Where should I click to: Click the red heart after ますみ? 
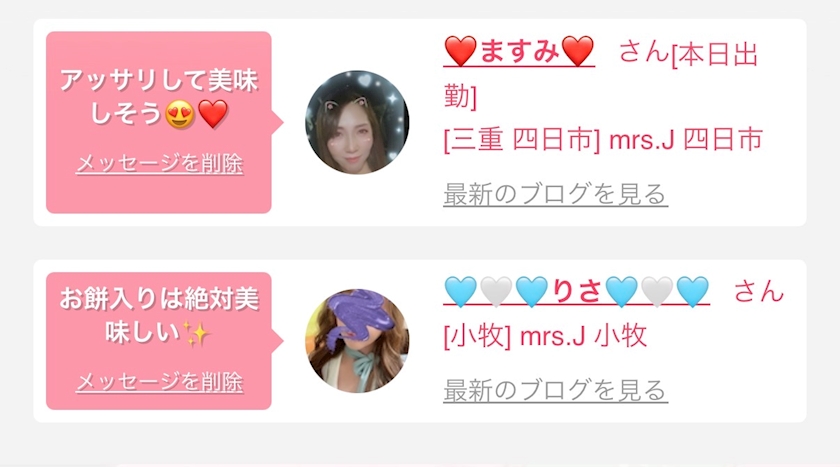pos(578,51)
